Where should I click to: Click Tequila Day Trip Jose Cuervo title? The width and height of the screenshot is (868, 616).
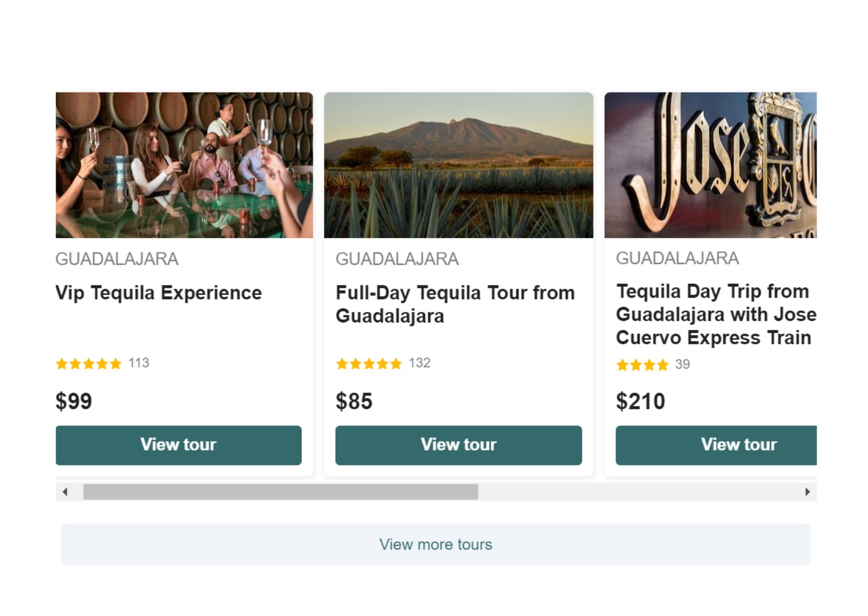715,314
